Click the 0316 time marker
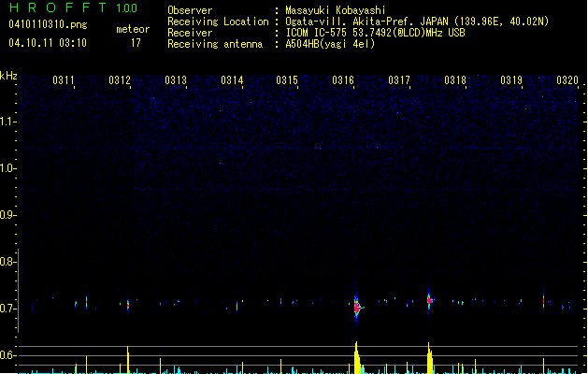 coord(343,80)
